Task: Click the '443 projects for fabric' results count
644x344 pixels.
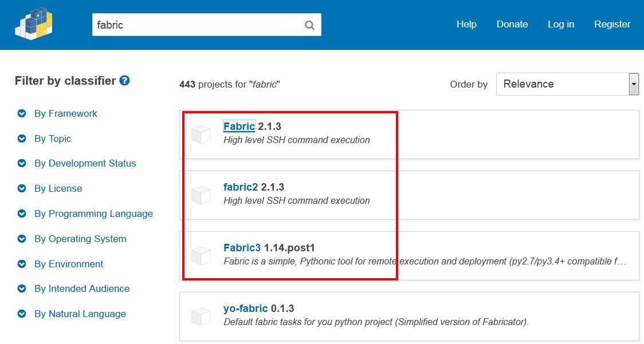Action: [x=230, y=85]
